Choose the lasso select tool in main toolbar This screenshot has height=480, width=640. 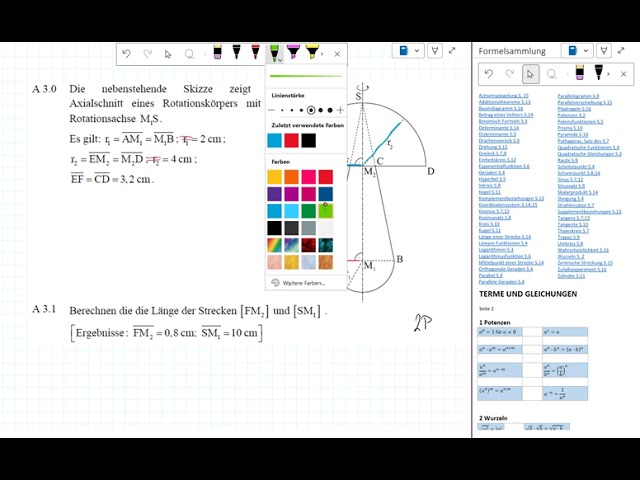tap(189, 54)
